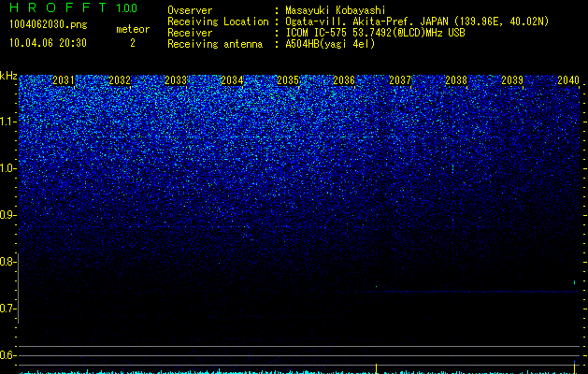Viewport: 588px width, 374px height.
Task: Click the 2033 time marker
Action: [x=176, y=80]
